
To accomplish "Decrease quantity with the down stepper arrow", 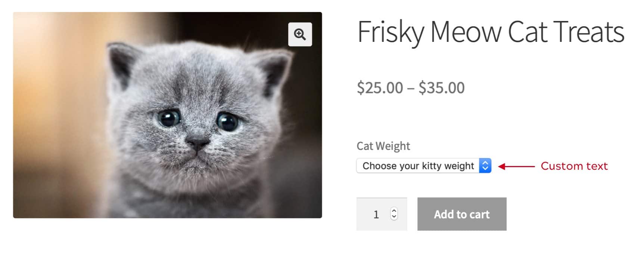I will coord(394,217).
